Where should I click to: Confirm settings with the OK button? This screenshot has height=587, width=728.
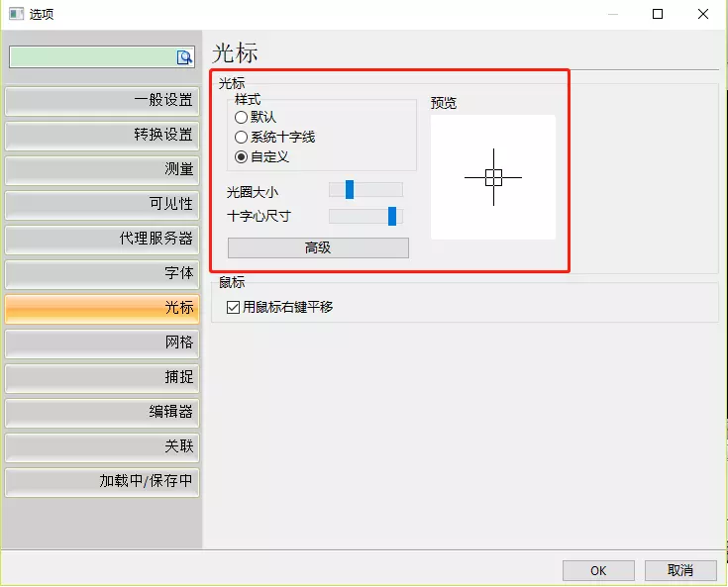pyautogui.click(x=598, y=570)
